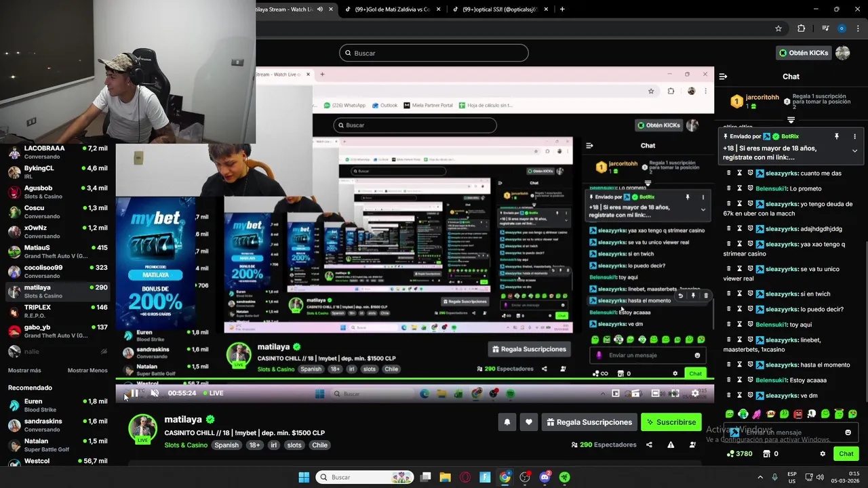Open Discord from the taskbar
This screenshot has height=488, width=868.
point(545,477)
